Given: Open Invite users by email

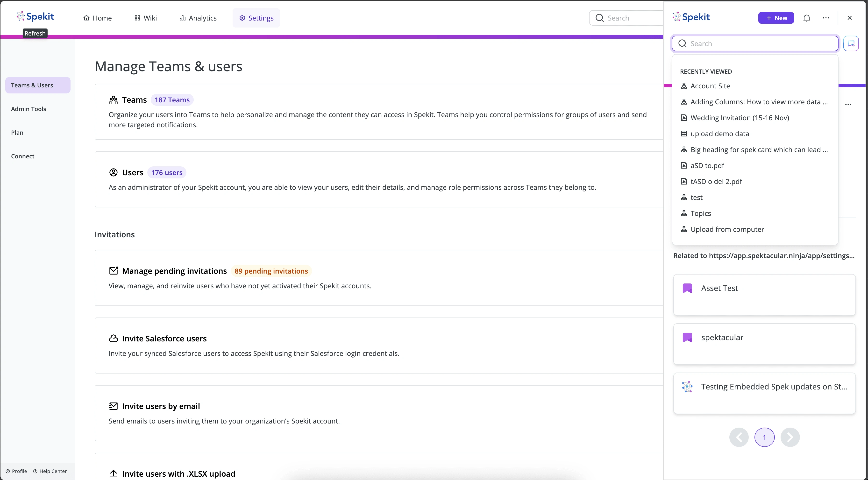Looking at the screenshot, I should click(379, 413).
